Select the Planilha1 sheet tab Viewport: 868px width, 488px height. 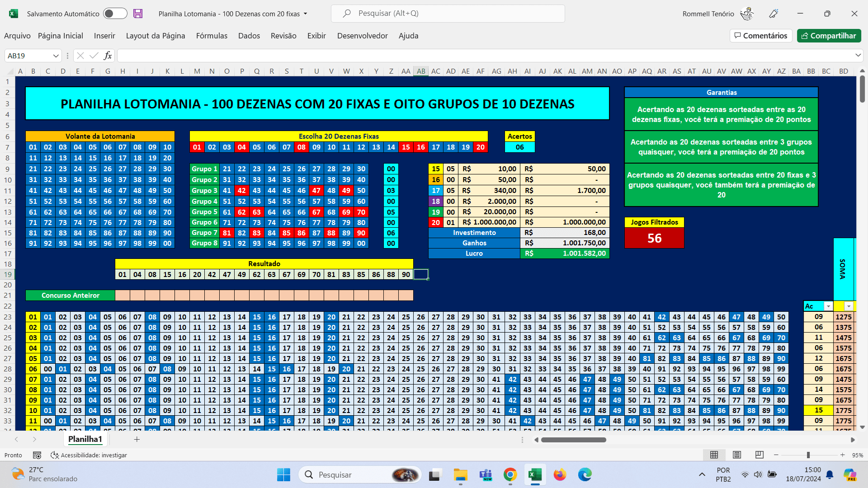pyautogui.click(x=85, y=439)
